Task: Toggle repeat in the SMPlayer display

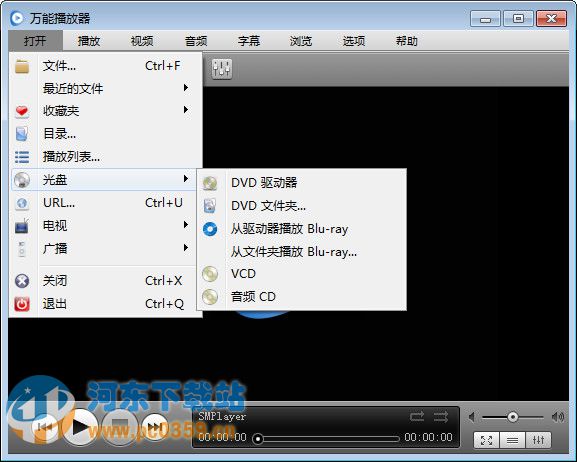Action: tap(417, 417)
